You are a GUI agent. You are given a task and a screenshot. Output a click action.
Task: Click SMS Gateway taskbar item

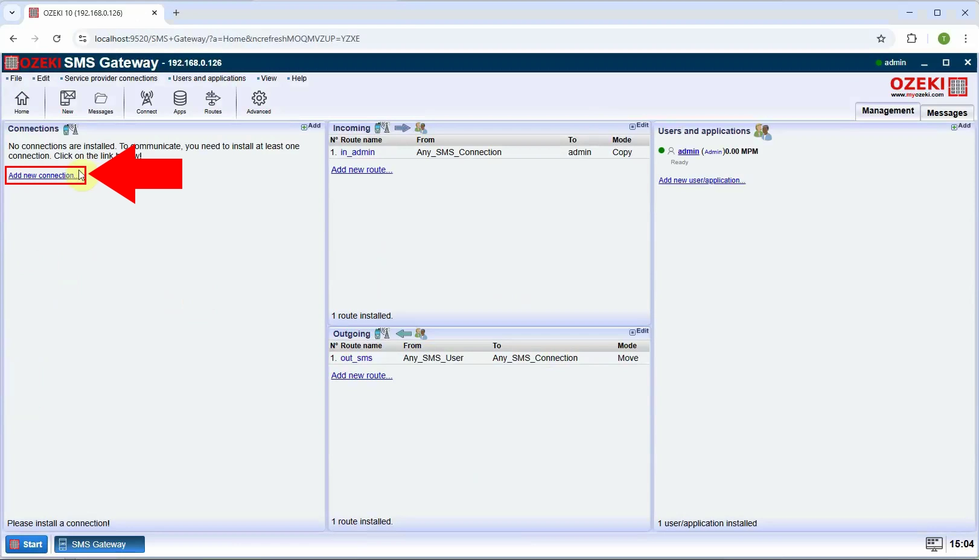(x=100, y=544)
